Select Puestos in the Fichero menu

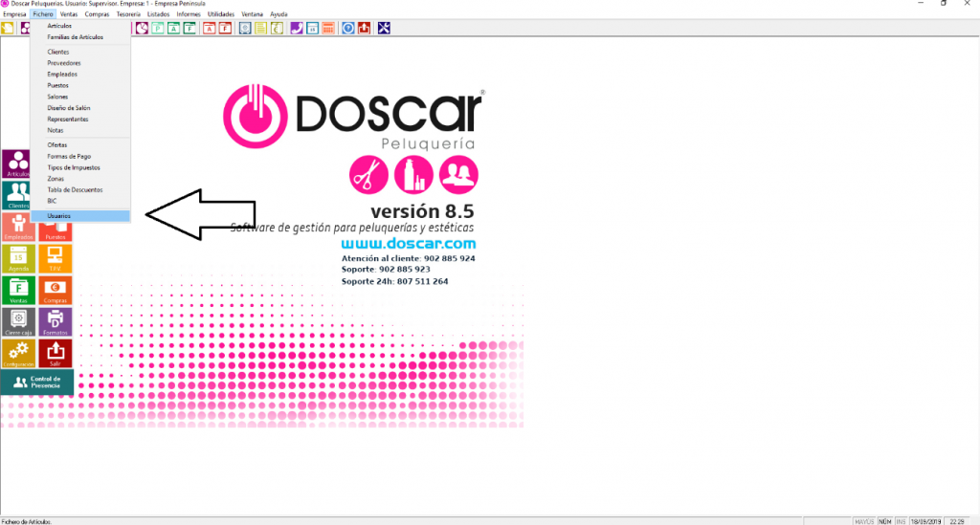80,85
